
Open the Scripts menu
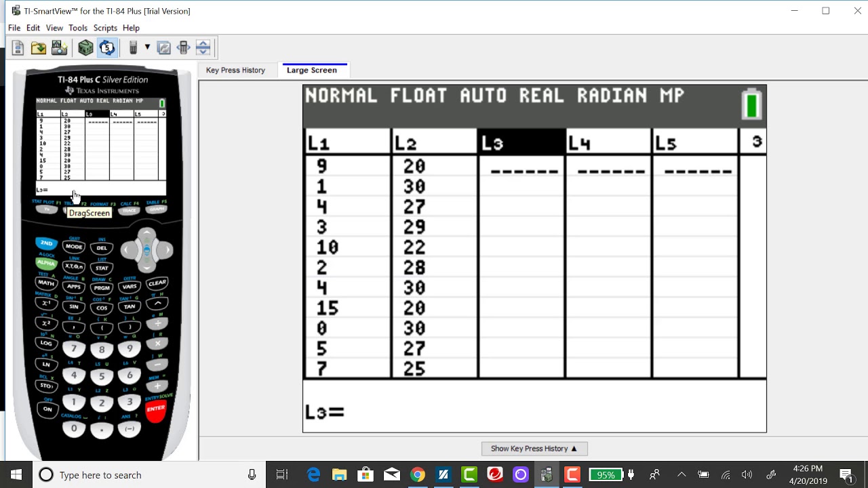pyautogui.click(x=105, y=28)
